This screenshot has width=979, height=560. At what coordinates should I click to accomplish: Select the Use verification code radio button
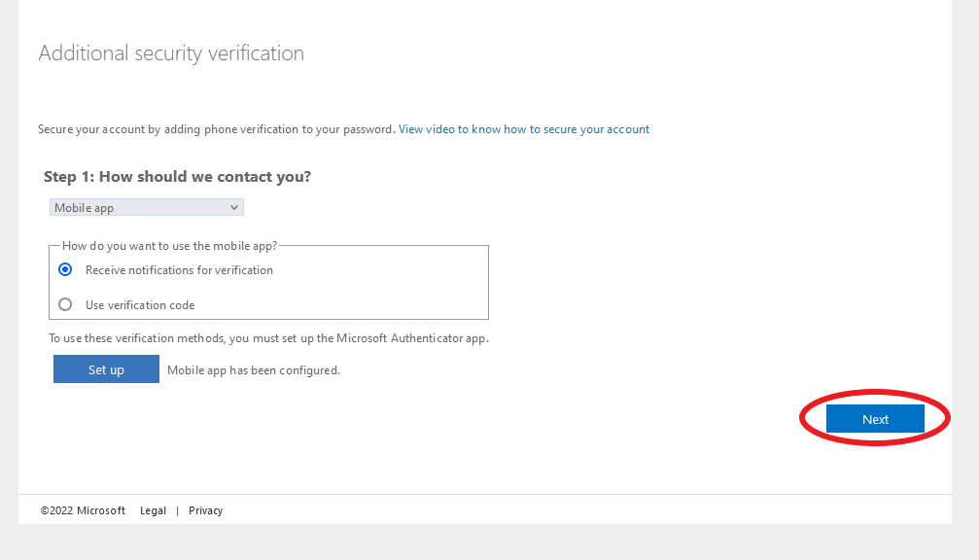click(x=65, y=304)
